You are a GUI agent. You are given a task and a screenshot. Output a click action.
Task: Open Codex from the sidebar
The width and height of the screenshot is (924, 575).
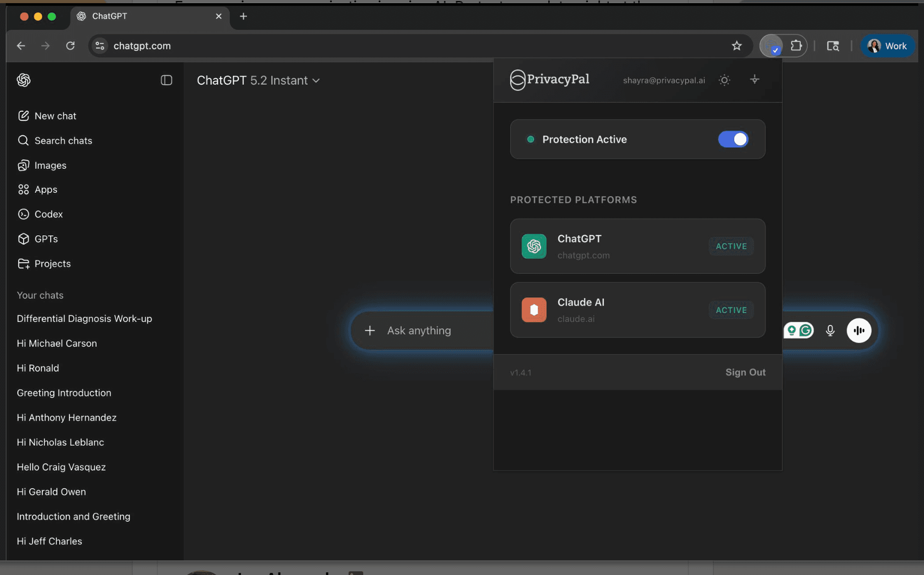(49, 214)
